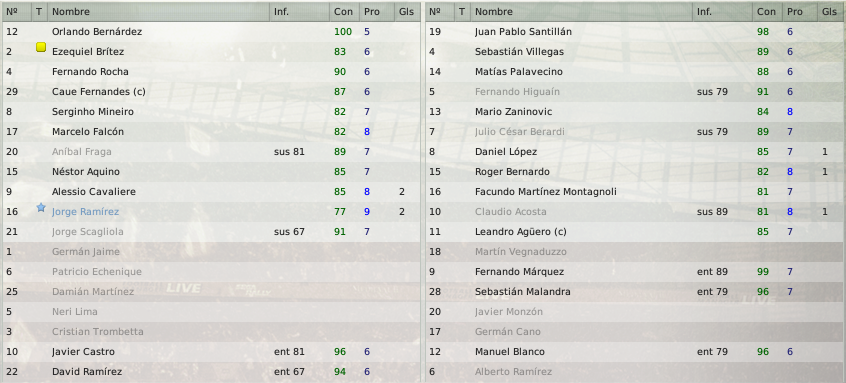Click the yellow card icon beside Ezequiel Brítez
This screenshot has width=846, height=383.
(x=41, y=47)
